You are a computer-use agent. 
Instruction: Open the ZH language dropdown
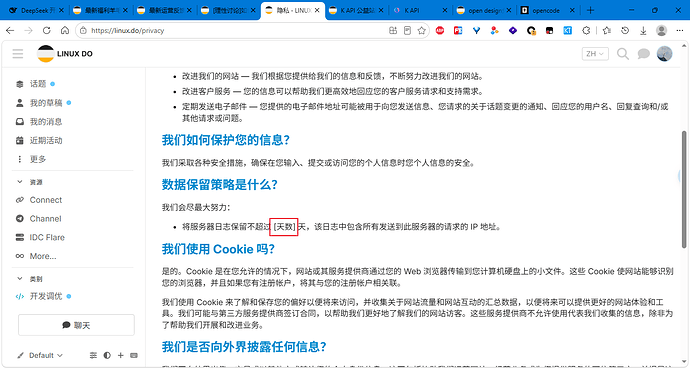click(x=595, y=54)
